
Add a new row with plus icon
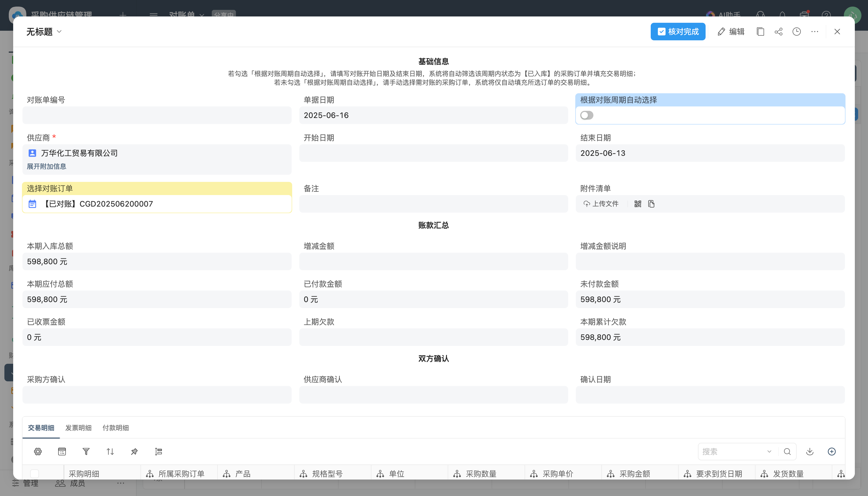832,451
